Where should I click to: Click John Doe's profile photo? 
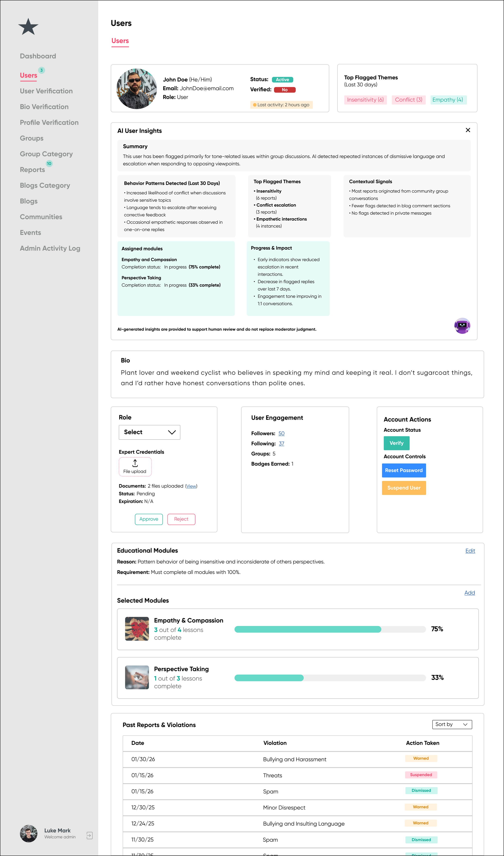136,89
